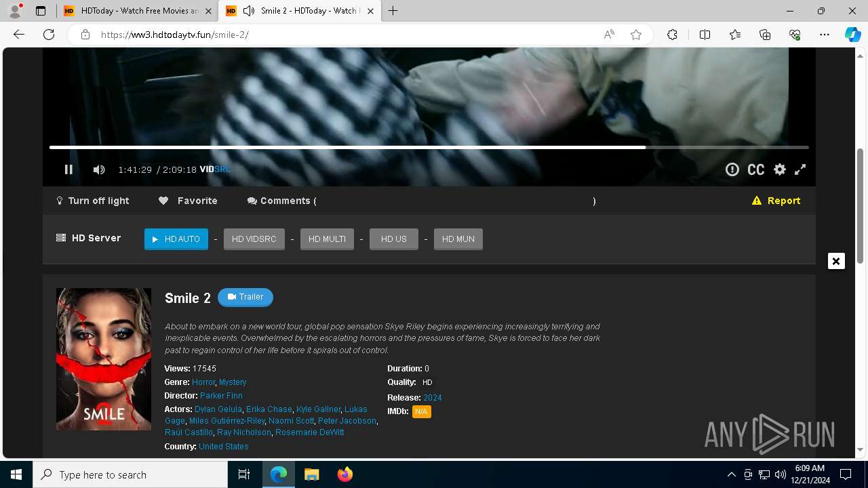Watch the Smile 2 Trailer
This screenshot has height=488, width=868.
245,297
